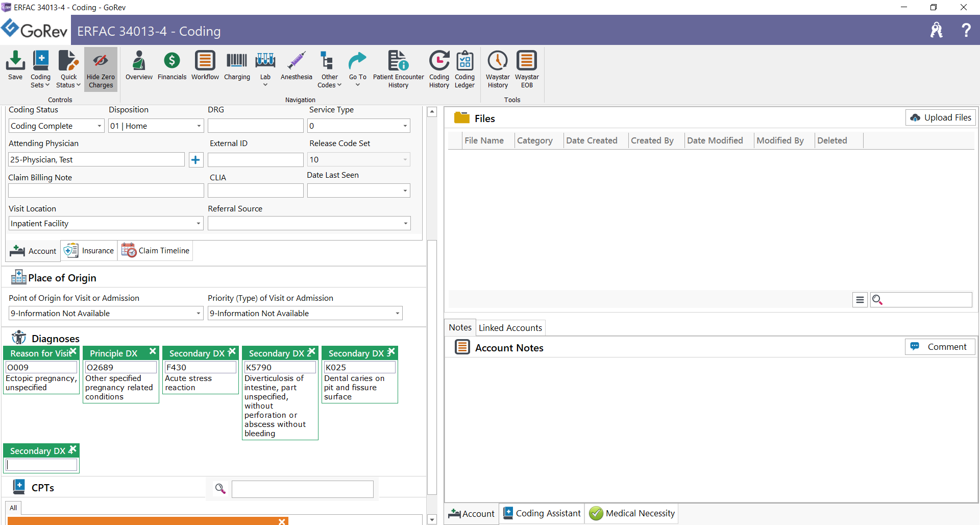980x525 pixels.
Task: Expand the Disposition dropdown
Action: coord(199,126)
